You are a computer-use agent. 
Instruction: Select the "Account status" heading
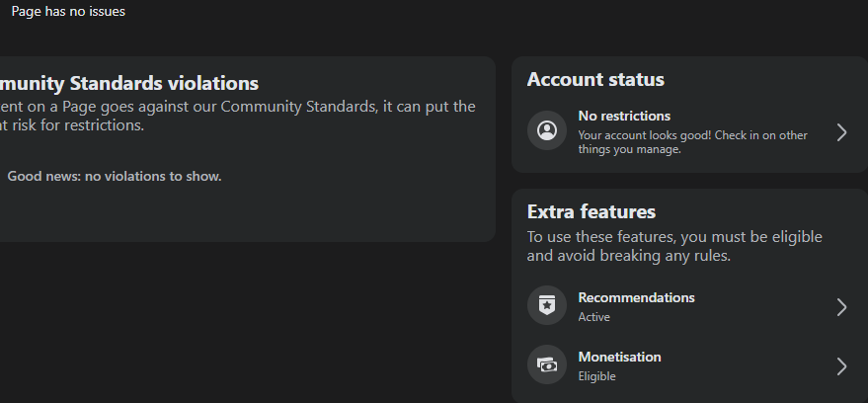tap(595, 80)
